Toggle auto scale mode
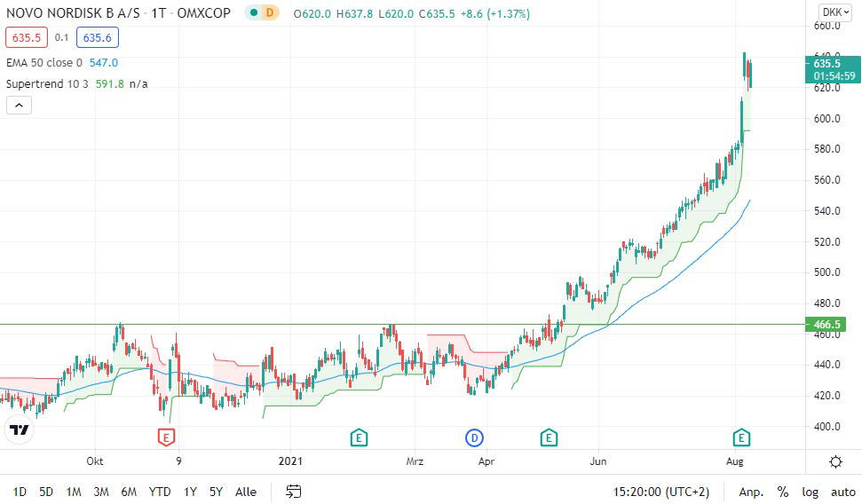 click(842, 492)
